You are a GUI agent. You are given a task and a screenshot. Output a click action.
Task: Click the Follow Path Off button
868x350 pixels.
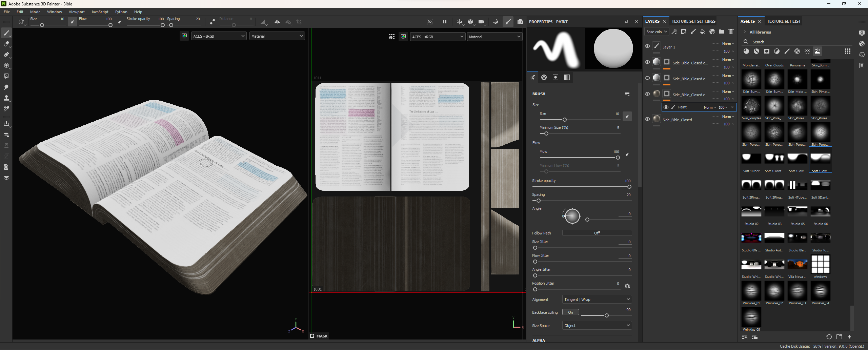click(597, 233)
